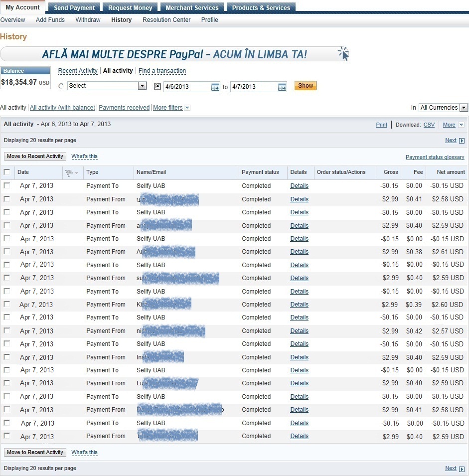The image size is (469, 476).
Task: Open Details for last Payment From row
Action: click(x=300, y=436)
